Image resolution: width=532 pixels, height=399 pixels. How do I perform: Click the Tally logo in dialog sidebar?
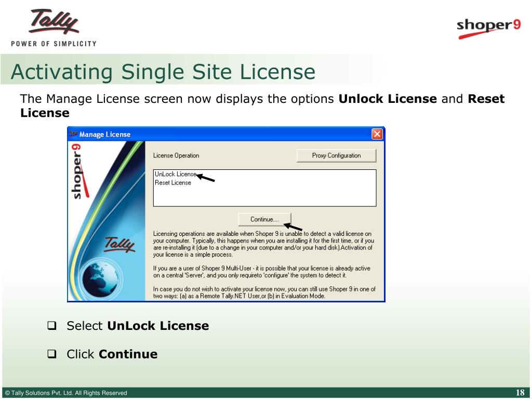click(119, 244)
